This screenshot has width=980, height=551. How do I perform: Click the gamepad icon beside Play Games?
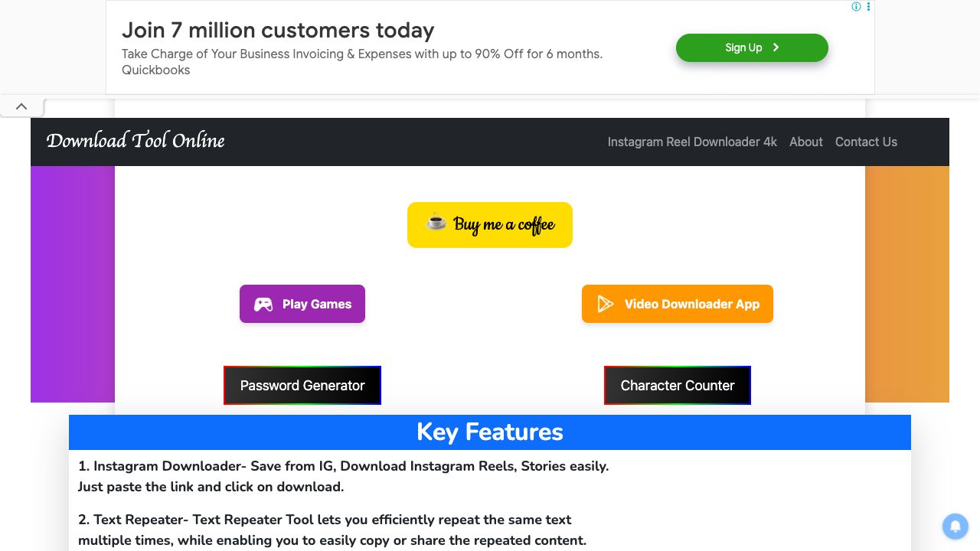click(x=263, y=305)
